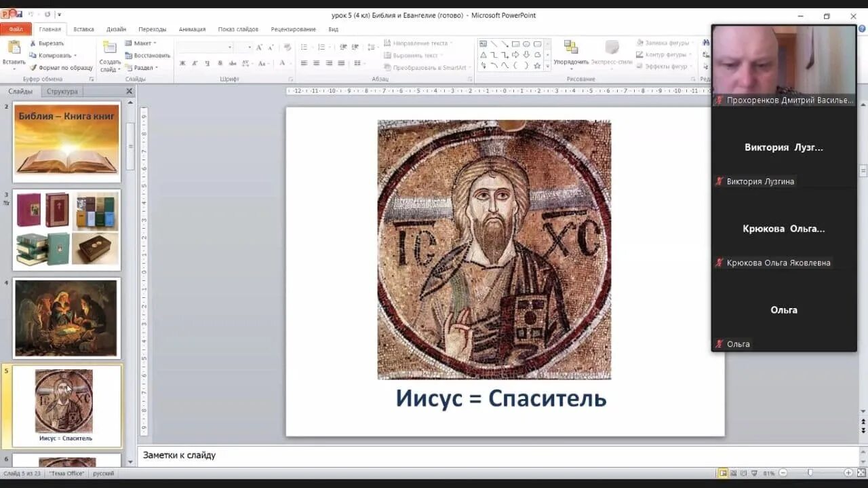Viewport: 868px width, 488px height.
Task: Apply numbered list formatting
Action: [323, 48]
